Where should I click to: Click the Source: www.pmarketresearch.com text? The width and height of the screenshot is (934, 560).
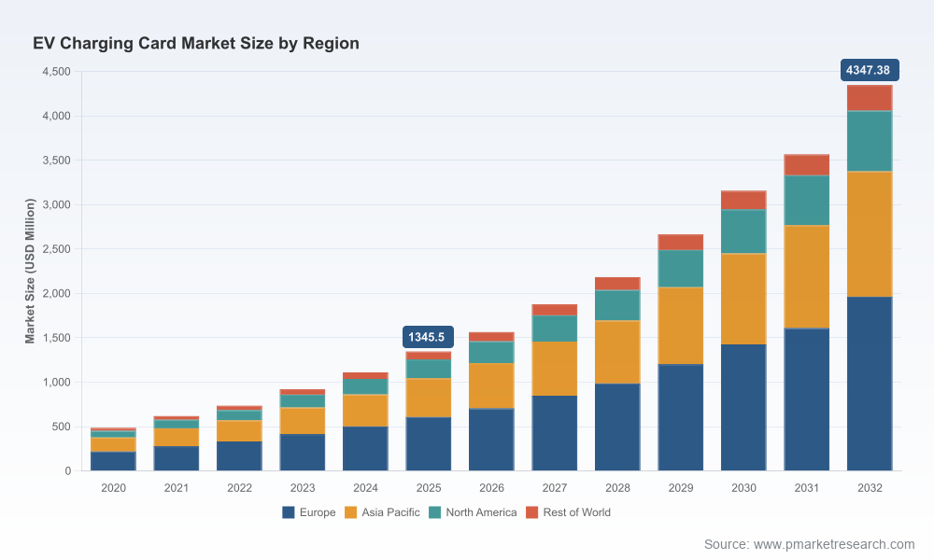coord(809,544)
